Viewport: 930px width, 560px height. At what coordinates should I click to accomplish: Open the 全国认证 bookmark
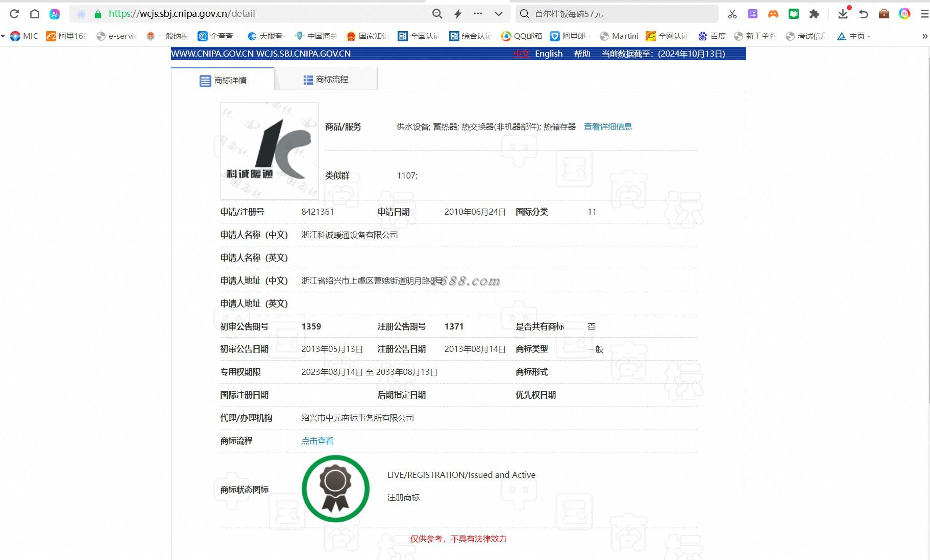[x=419, y=36]
